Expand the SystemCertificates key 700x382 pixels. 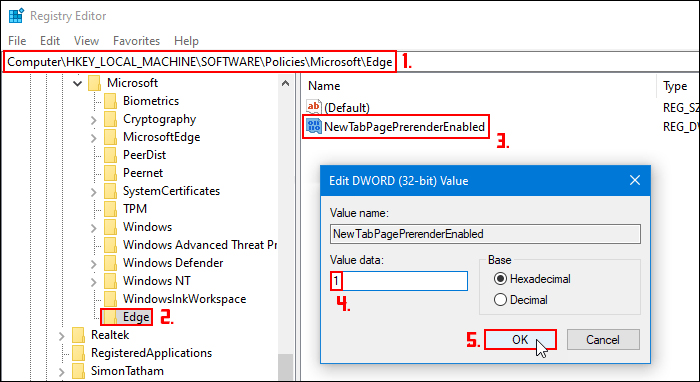93,191
